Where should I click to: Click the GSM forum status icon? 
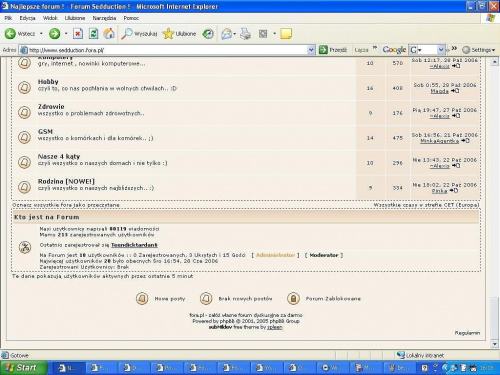click(x=24, y=137)
